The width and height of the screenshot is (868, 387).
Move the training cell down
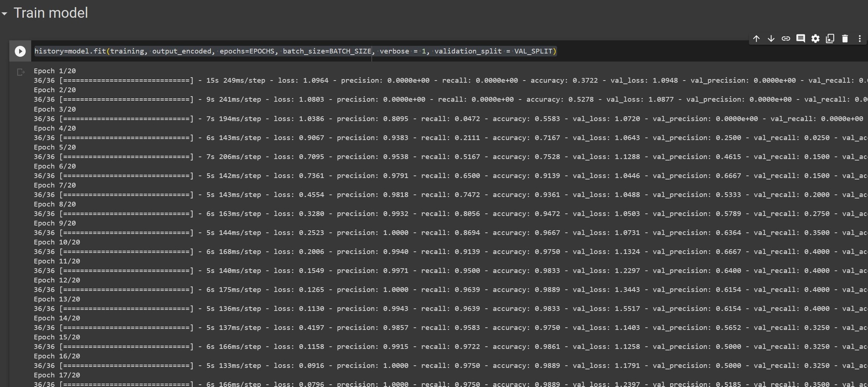click(771, 38)
